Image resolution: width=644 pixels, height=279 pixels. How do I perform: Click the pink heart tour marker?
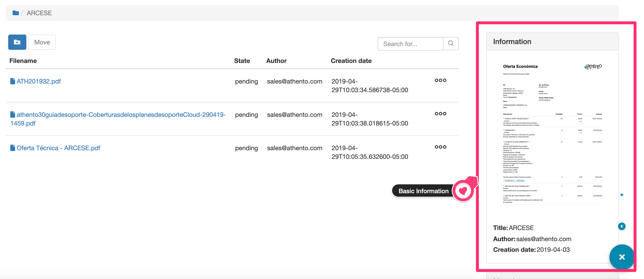point(463,191)
